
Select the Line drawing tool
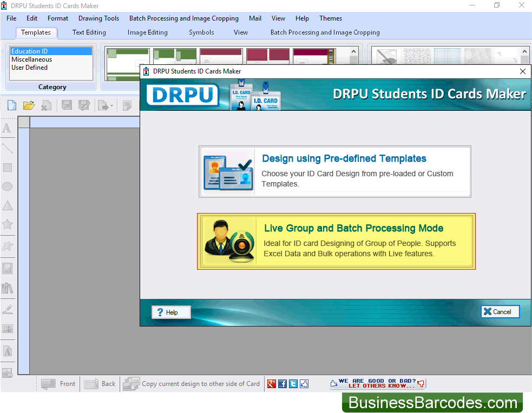pos(8,148)
